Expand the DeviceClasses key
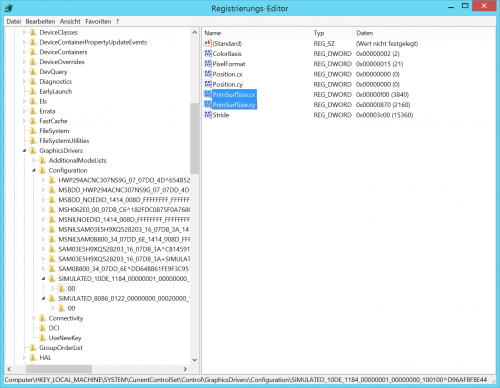 tap(24, 32)
